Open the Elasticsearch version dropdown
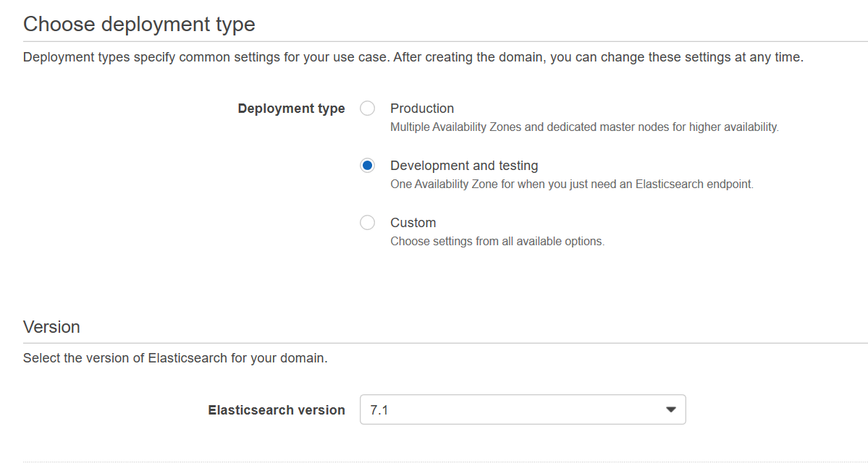This screenshot has height=463, width=868. pos(522,409)
